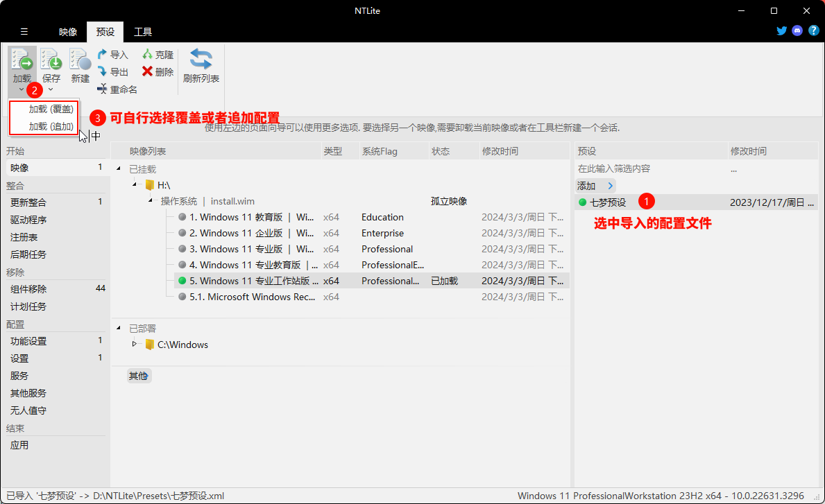This screenshot has height=504, width=825.
Task: Click 导入 (import) in the toolbar
Action: click(112, 55)
